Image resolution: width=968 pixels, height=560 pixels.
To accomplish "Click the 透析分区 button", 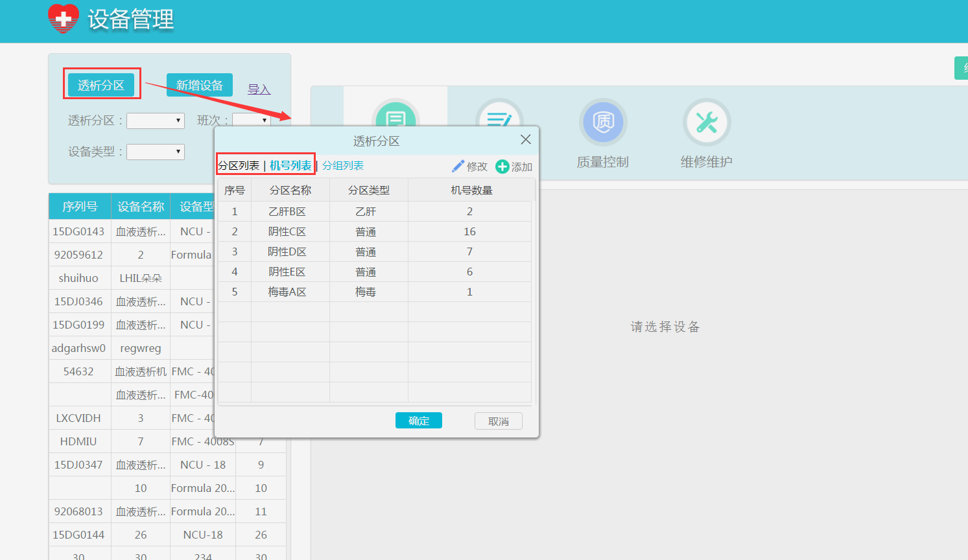I will (x=101, y=85).
